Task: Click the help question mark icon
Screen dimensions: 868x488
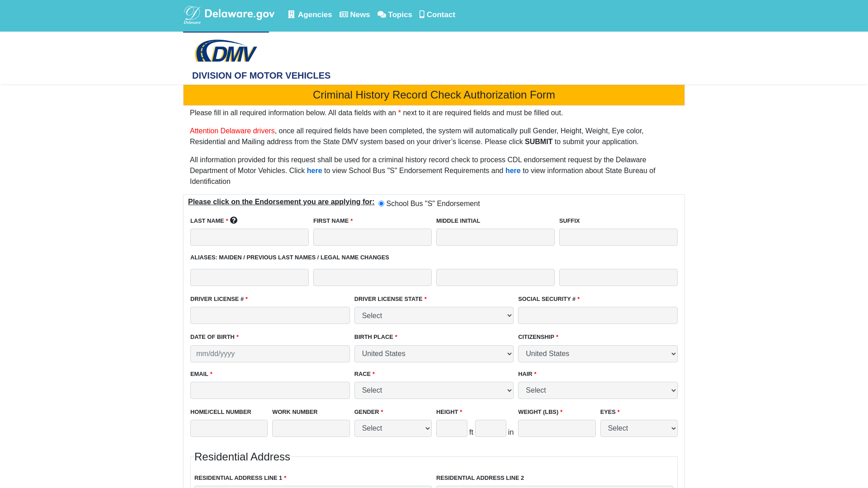Action: pyautogui.click(x=234, y=220)
